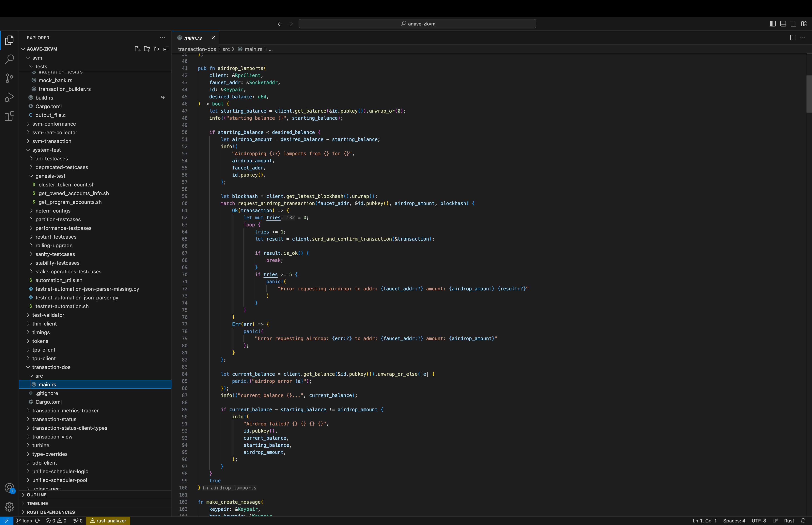Synchronize changes icon in status bar
The width and height of the screenshot is (812, 525).
38,521
